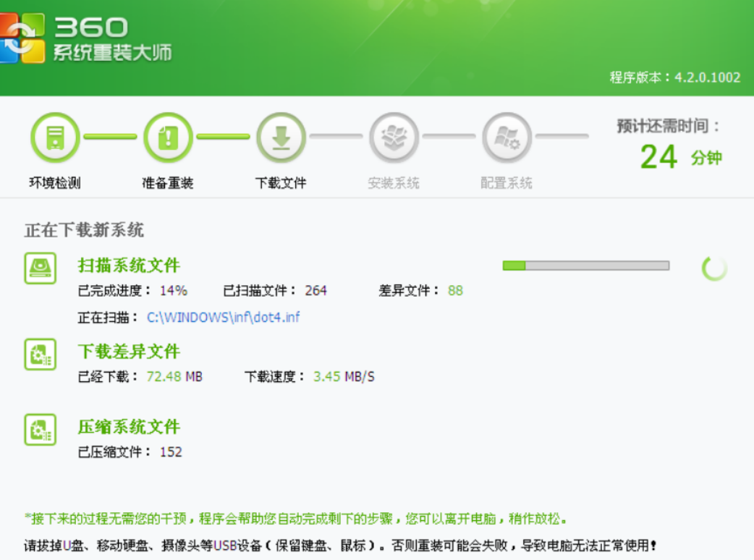This screenshot has width=754, height=560.
Task: Click the 扫描系统文件 disk icon
Action: tap(40, 268)
